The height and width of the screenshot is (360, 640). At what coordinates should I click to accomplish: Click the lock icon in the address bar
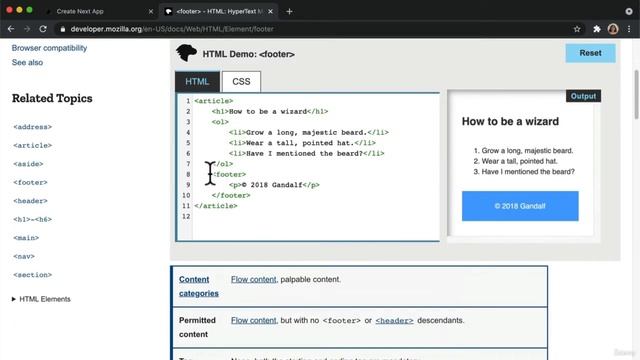pos(62,29)
